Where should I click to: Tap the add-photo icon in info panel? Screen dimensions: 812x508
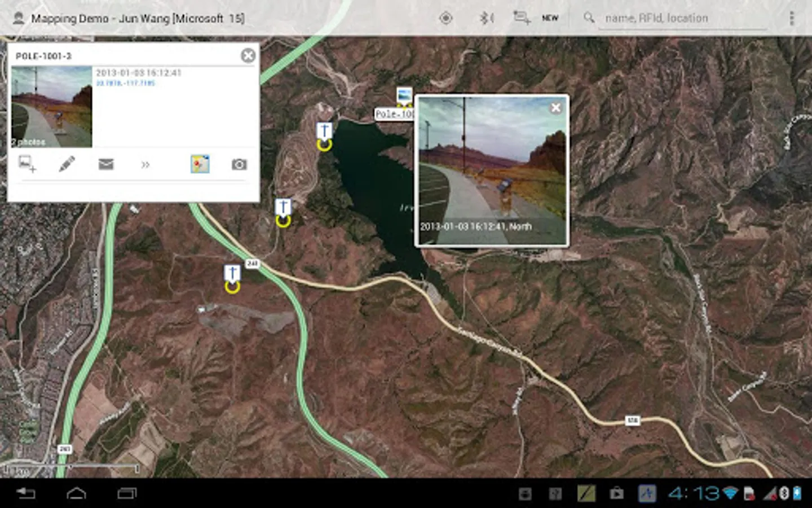click(x=28, y=164)
